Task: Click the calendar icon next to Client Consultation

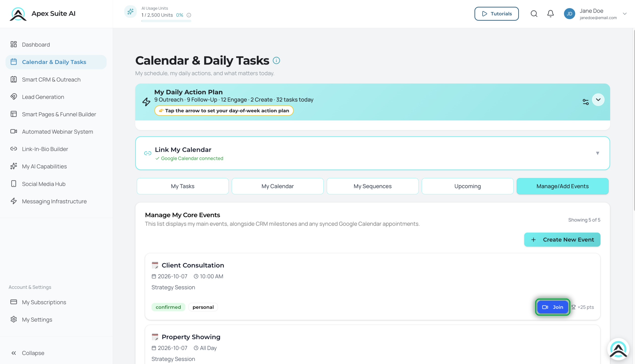Action: click(x=155, y=265)
